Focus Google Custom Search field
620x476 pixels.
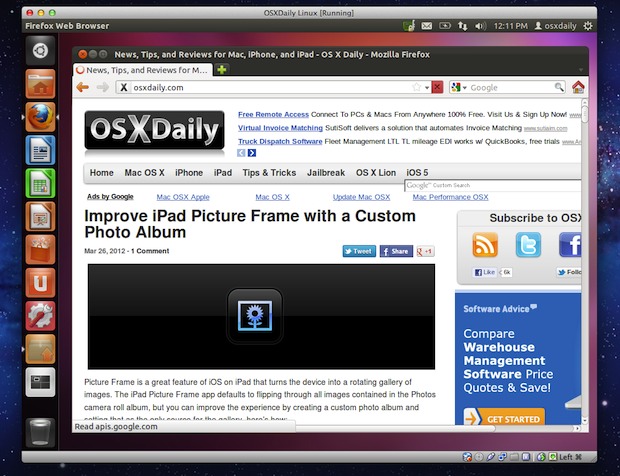[x=493, y=185]
